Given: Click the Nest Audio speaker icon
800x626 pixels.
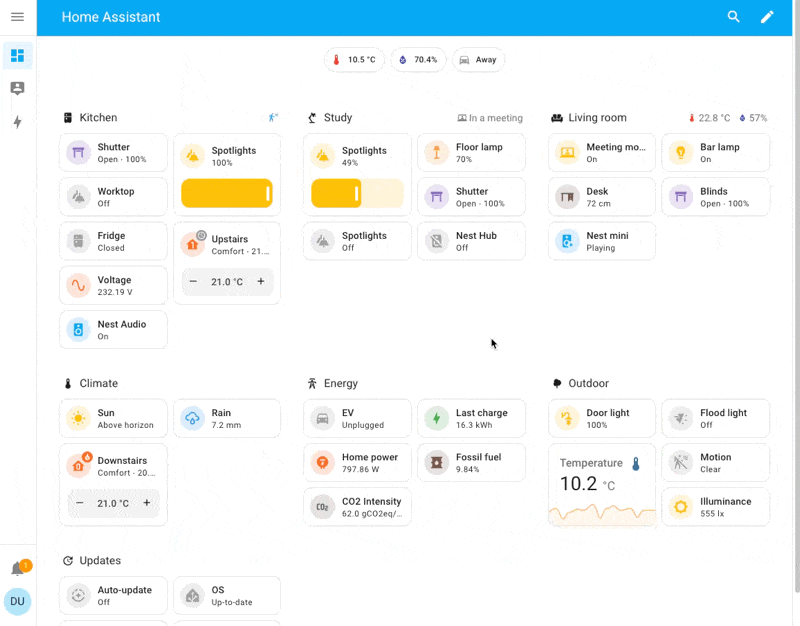Looking at the screenshot, I should (x=78, y=330).
